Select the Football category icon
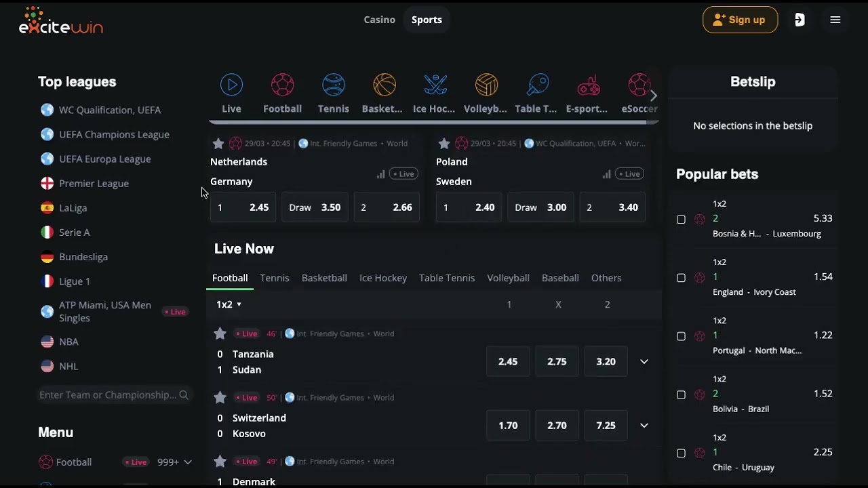 (x=282, y=85)
